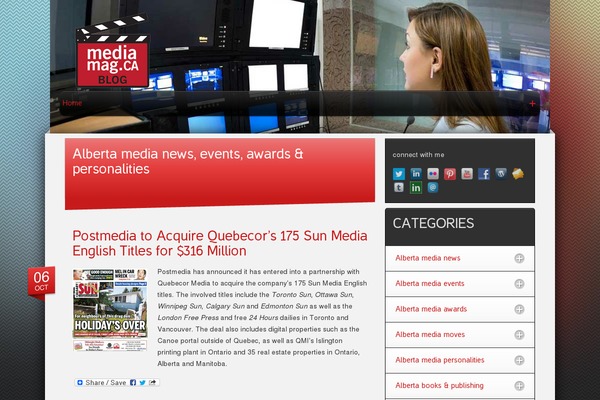Open the Facebook icon
Viewport: 600px width, 400px height.
point(484,174)
